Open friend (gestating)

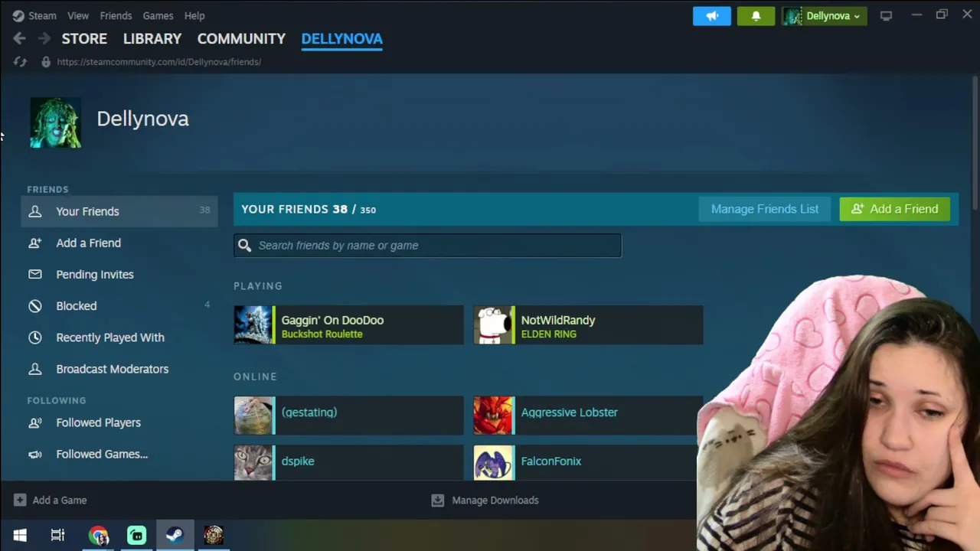[348, 416]
